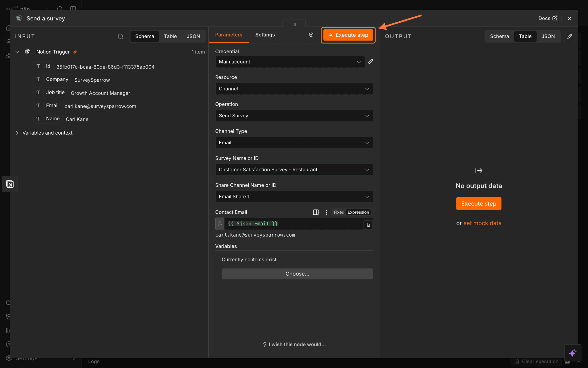
Task: Click the SurveySparrow node icon in header
Action: point(19,18)
